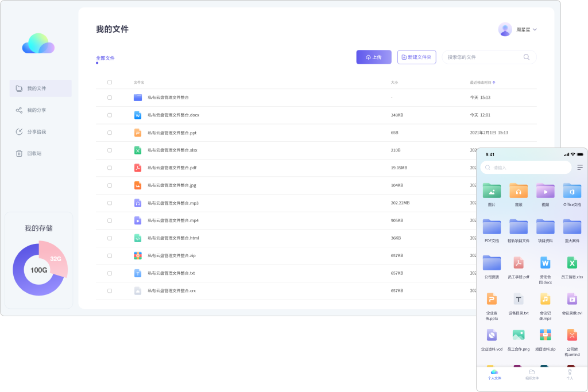588x392 pixels.
Task: Expand the 周星星 user account dropdown
Action: coord(535,29)
